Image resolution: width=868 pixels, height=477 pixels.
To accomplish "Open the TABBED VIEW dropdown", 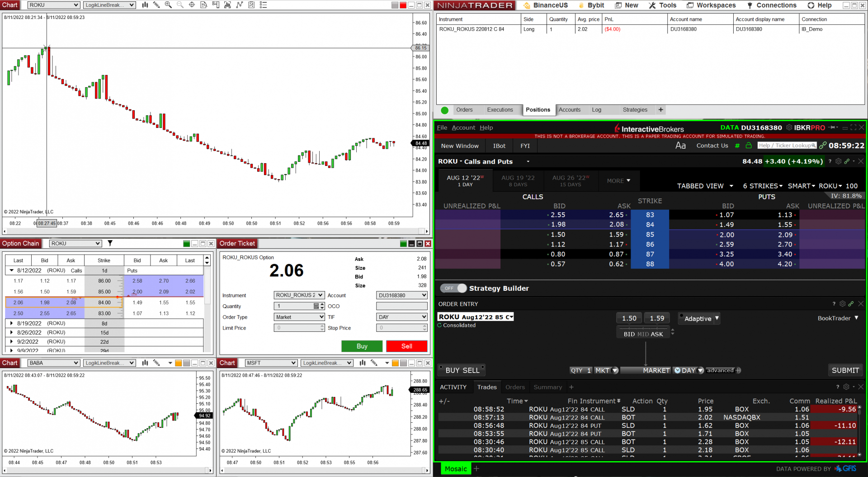I will [705, 186].
